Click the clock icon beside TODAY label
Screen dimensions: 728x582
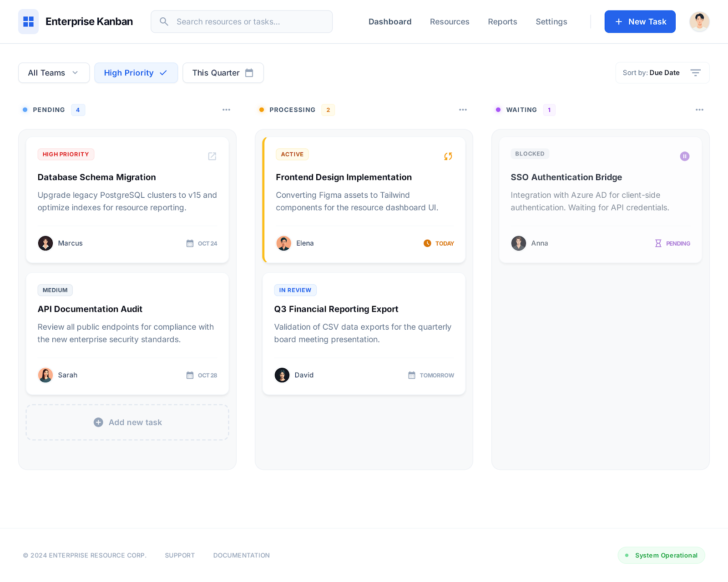coord(427,243)
